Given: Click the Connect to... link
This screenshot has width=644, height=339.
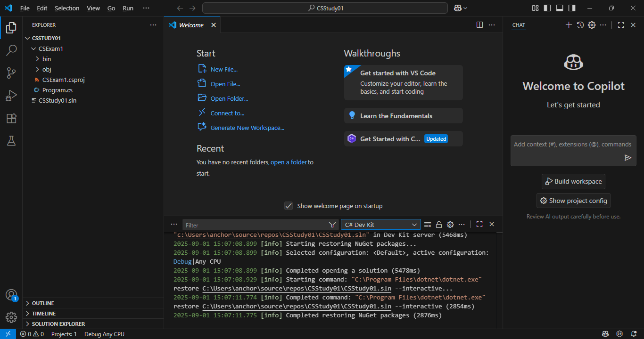Looking at the screenshot, I should tap(227, 113).
